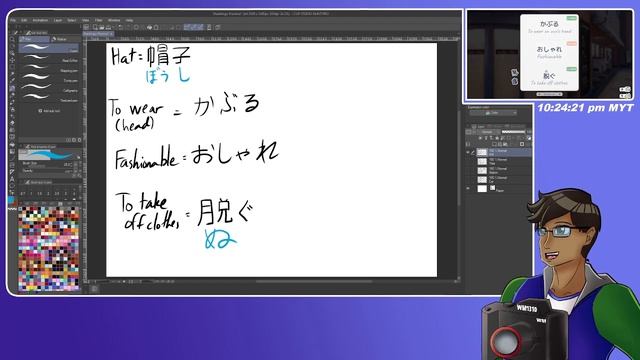Viewport: 640px width, 360px height.
Task: Click the Save icon in command bar
Action: click(108, 27)
